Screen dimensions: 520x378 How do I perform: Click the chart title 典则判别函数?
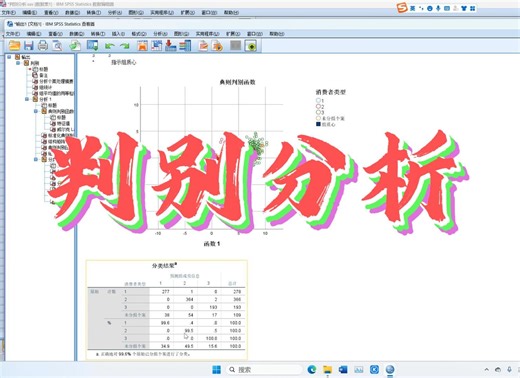(x=237, y=82)
